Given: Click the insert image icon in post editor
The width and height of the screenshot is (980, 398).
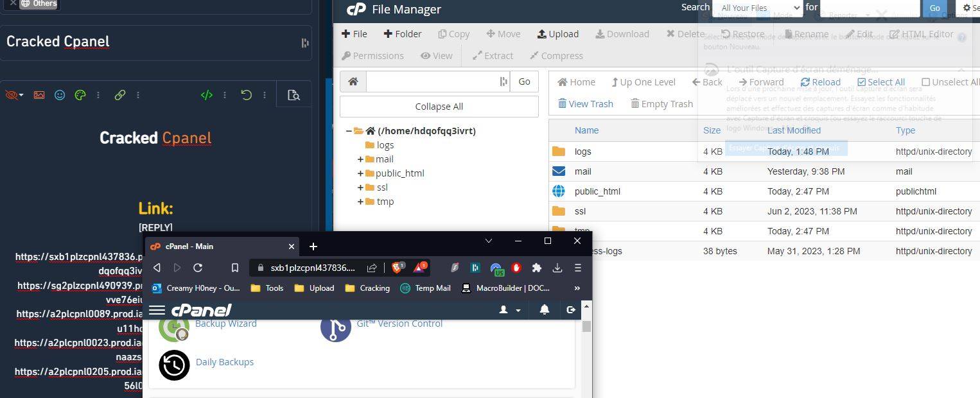Looking at the screenshot, I should (39, 95).
